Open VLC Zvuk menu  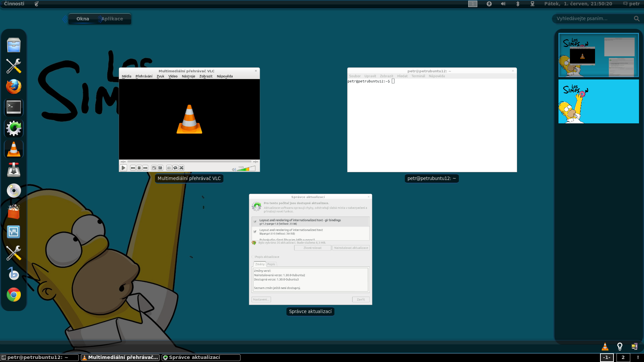(x=160, y=76)
